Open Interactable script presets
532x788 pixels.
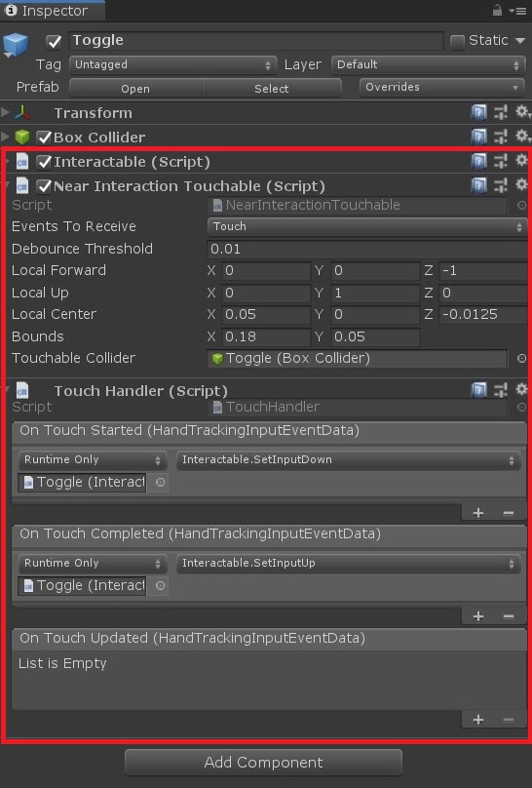tap(501, 161)
